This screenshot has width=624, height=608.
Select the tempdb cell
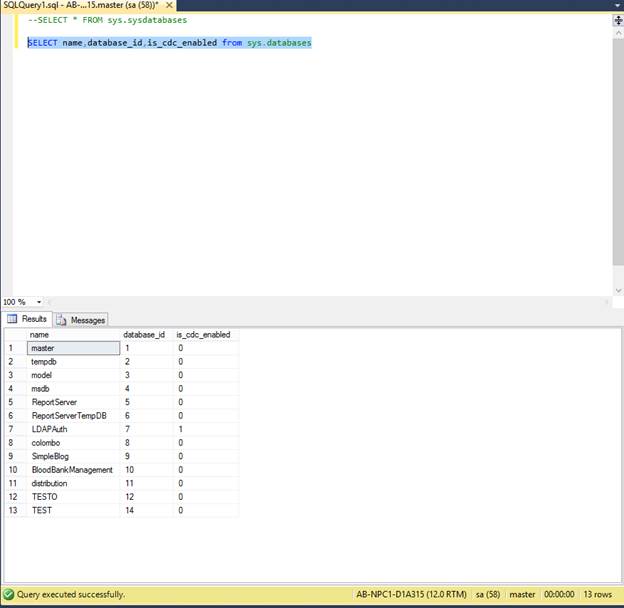73,362
